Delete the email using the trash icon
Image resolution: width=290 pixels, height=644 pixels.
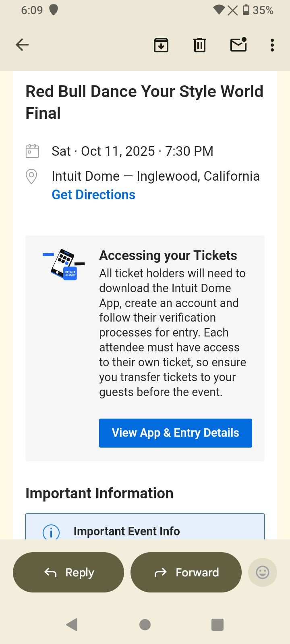tap(199, 45)
